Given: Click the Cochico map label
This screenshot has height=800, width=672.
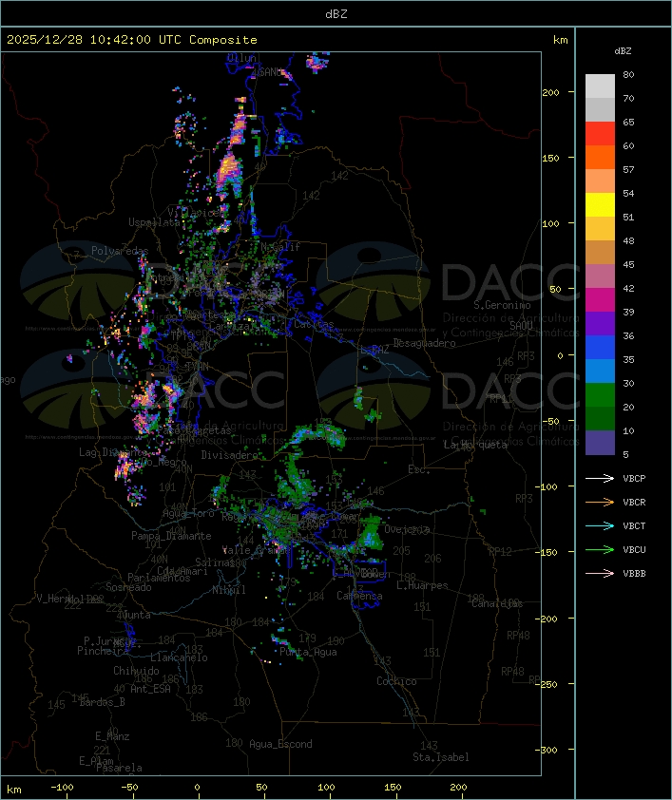Looking at the screenshot, I should (x=396, y=681).
